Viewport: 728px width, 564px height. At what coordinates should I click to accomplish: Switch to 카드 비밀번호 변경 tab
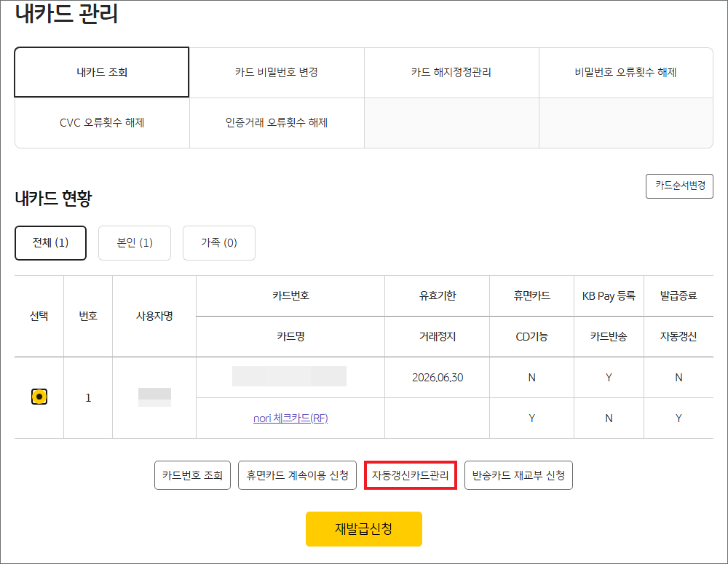pos(277,73)
